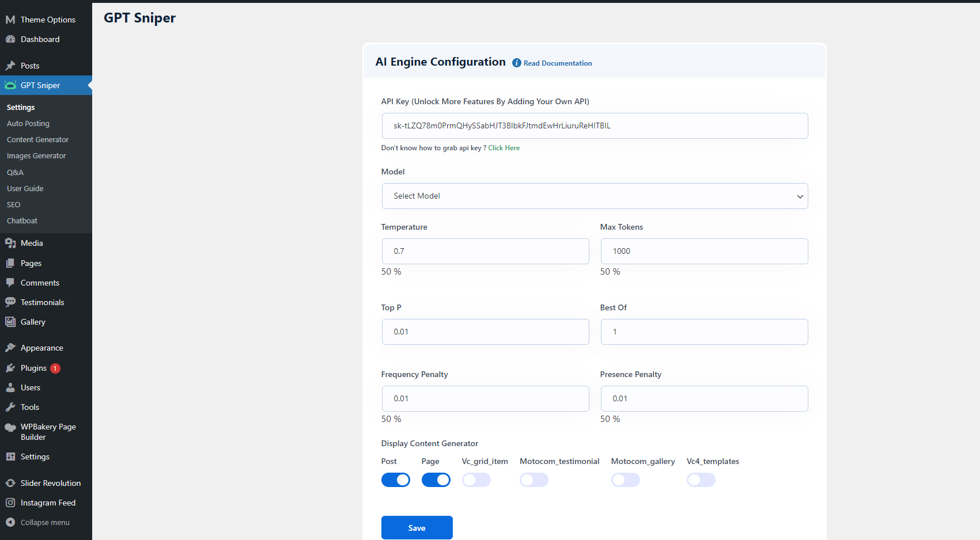Click the 50 % value under Presence Penalty
Screen dimensions: 980x540
[x=610, y=419]
